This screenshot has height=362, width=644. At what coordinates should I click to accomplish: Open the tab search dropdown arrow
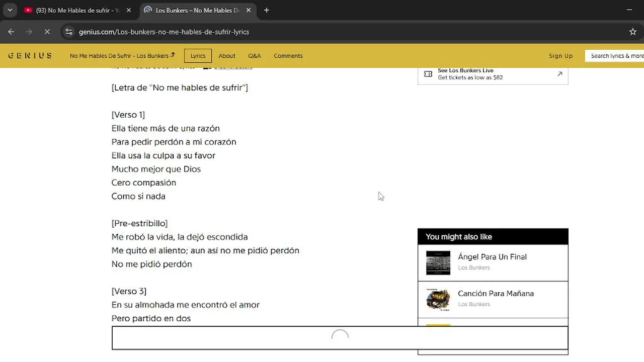(10, 10)
